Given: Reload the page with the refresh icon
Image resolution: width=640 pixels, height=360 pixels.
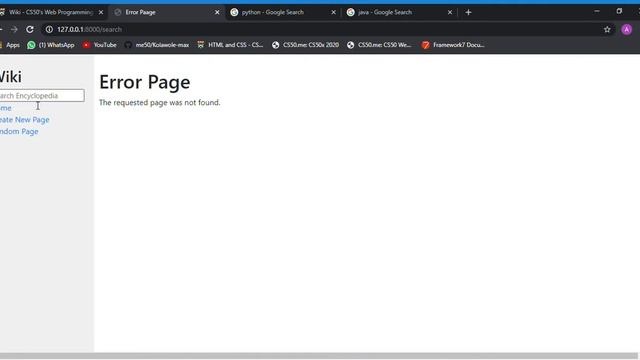Looking at the screenshot, I should pos(30,29).
